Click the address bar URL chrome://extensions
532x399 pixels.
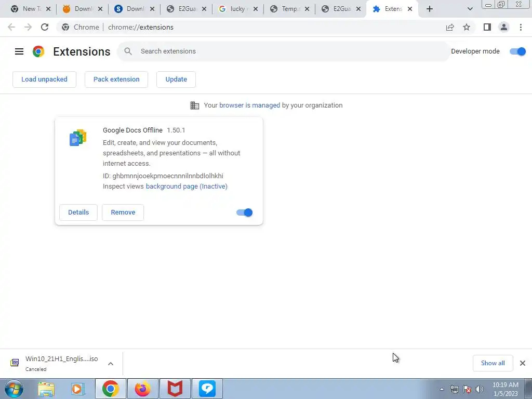click(141, 27)
